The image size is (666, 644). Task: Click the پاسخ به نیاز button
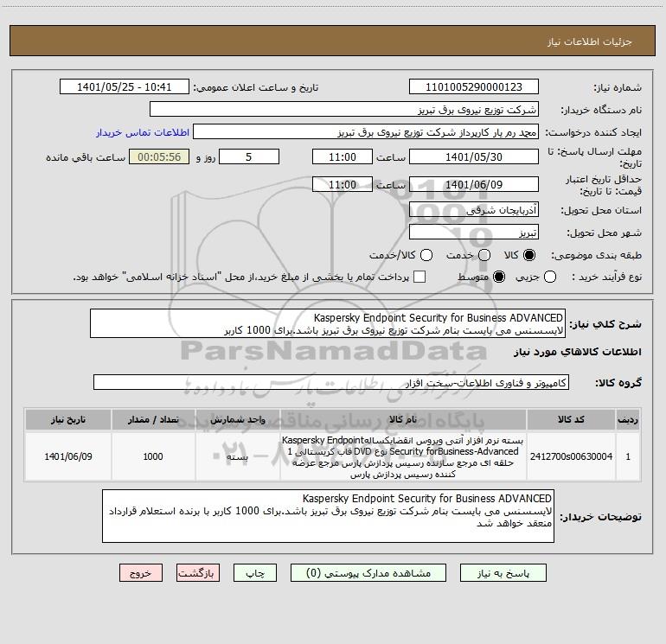pos(503,573)
